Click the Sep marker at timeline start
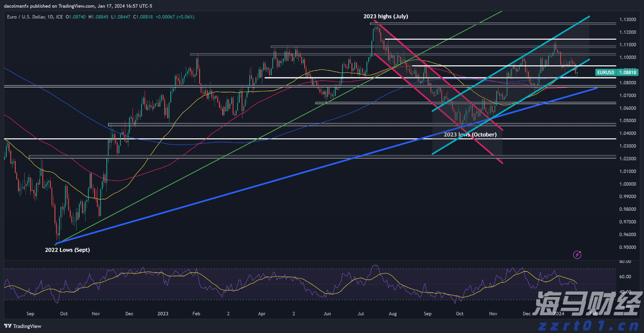This screenshot has width=644, height=333. (x=31, y=313)
